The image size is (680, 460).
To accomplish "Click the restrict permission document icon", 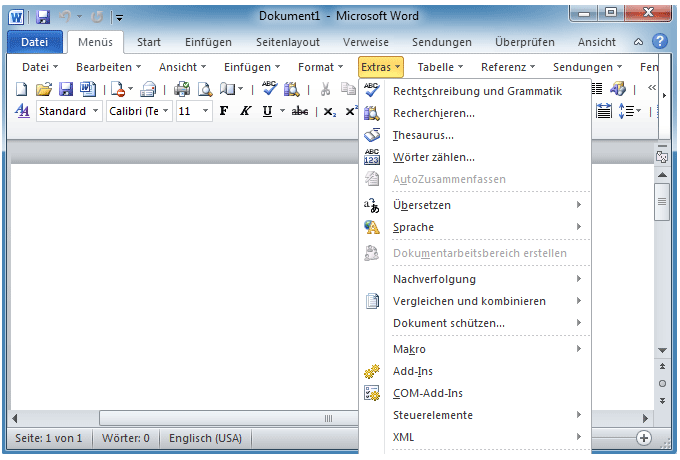I will [118, 89].
